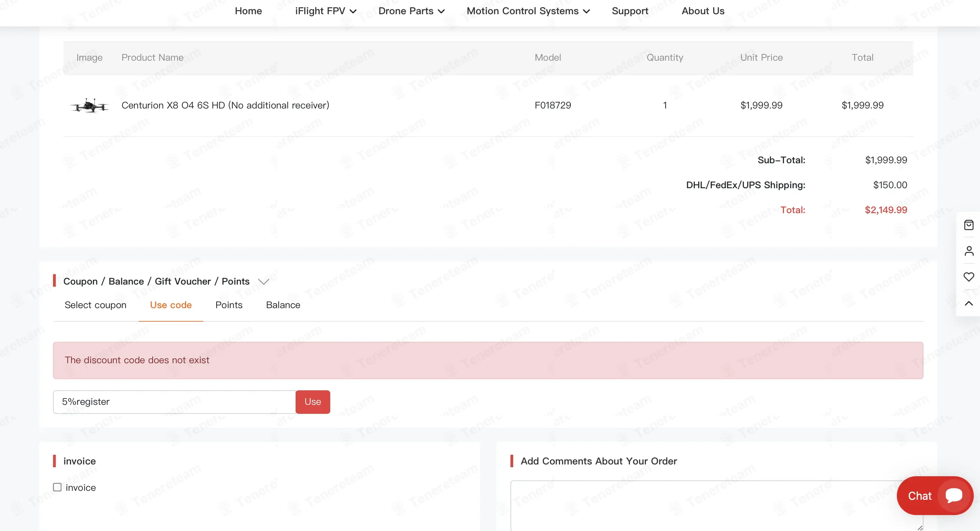Open the user account sidebar icon
Image resolution: width=980 pixels, height=531 pixels.
pyautogui.click(x=969, y=251)
